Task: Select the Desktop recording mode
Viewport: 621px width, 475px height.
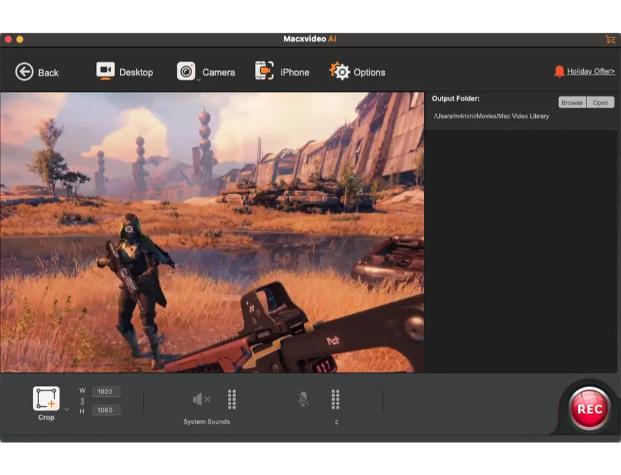Action: coord(124,72)
